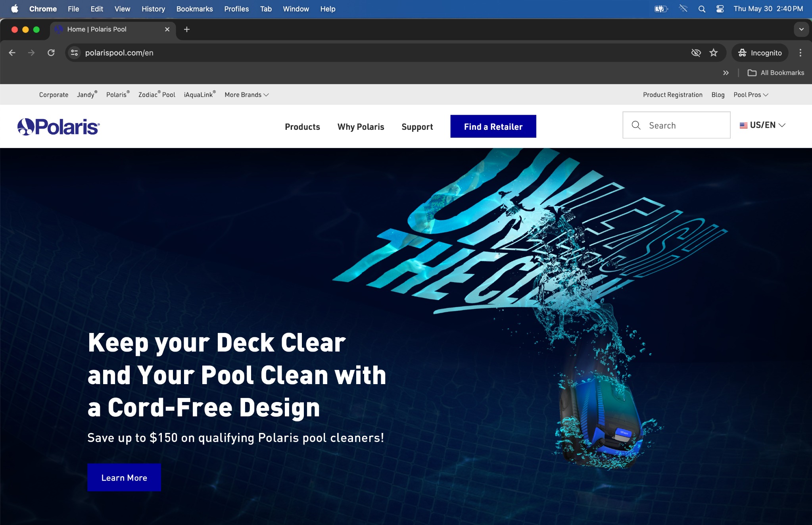The width and height of the screenshot is (812, 525).
Task: Open the Edit menu
Action: pos(97,9)
